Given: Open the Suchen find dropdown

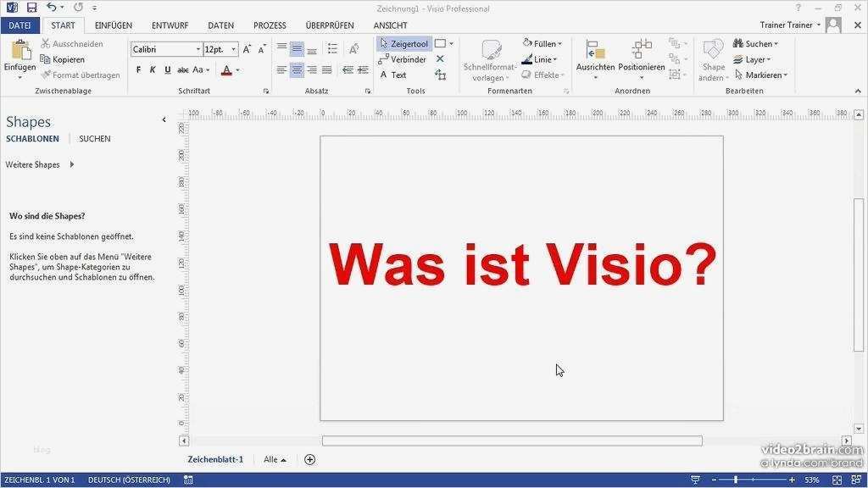Looking at the screenshot, I should click(x=755, y=43).
